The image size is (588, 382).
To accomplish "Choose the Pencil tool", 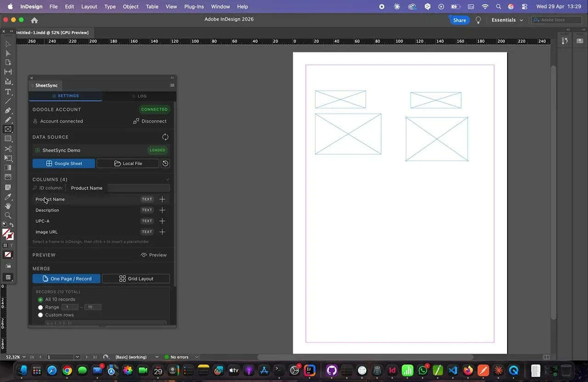I will tap(8, 120).
